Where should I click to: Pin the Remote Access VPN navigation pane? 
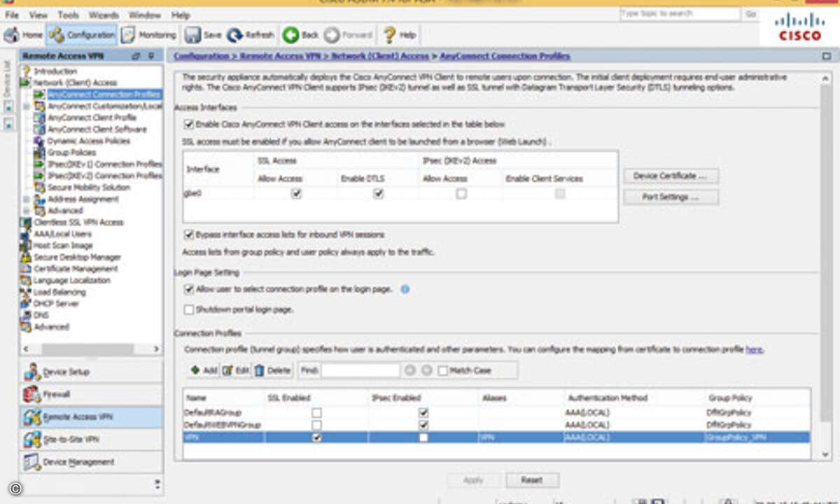coord(150,55)
